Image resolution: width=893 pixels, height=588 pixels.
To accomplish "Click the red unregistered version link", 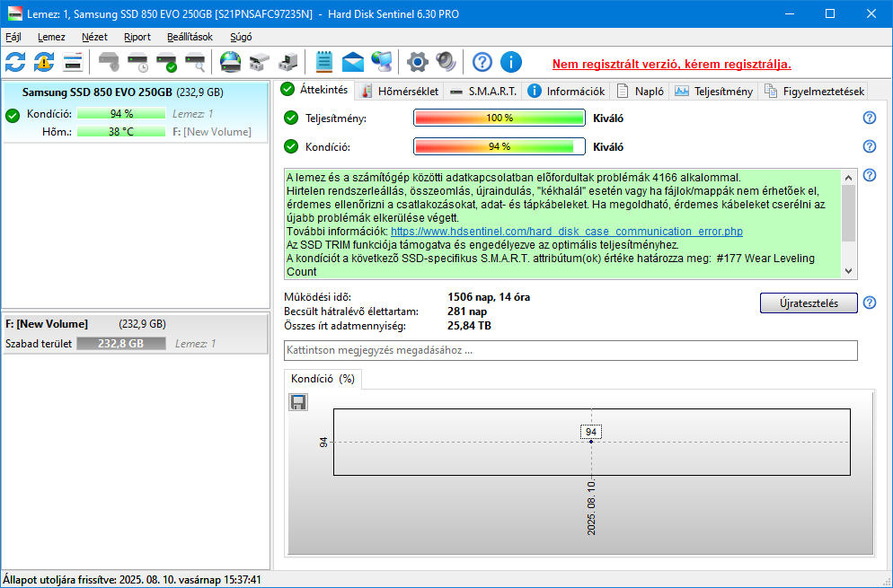I will pyautogui.click(x=671, y=64).
